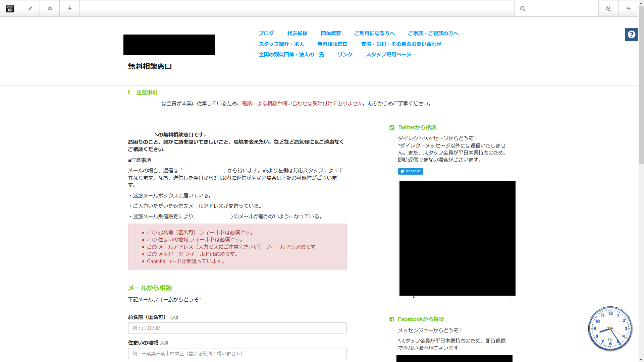Click 下記メールフォームからどうぞ！ text
This screenshot has width=644, height=362.
pyautogui.click(x=165, y=299)
